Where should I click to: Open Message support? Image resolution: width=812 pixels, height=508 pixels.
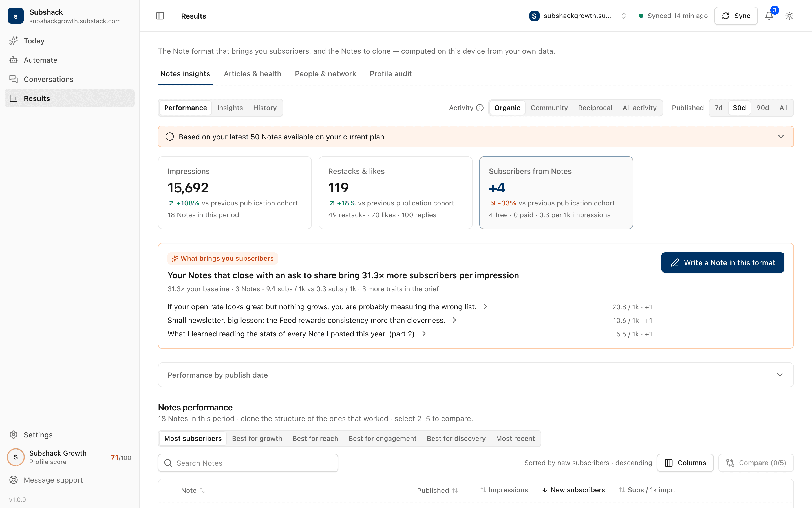[x=69, y=480]
